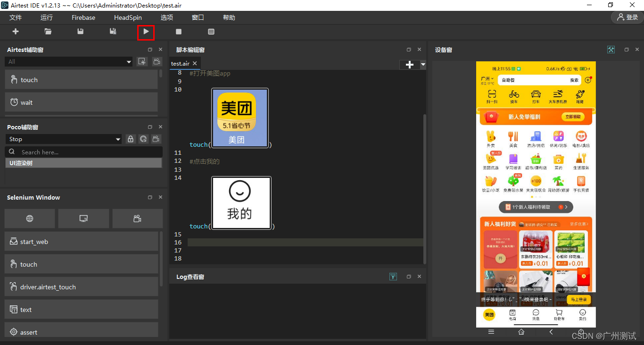This screenshot has height=345, width=644.
Task: Toggle the Poco lock icon
Action: 131,139
